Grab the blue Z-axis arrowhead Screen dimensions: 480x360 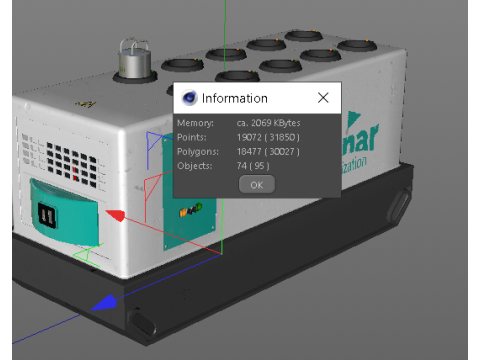point(104,303)
